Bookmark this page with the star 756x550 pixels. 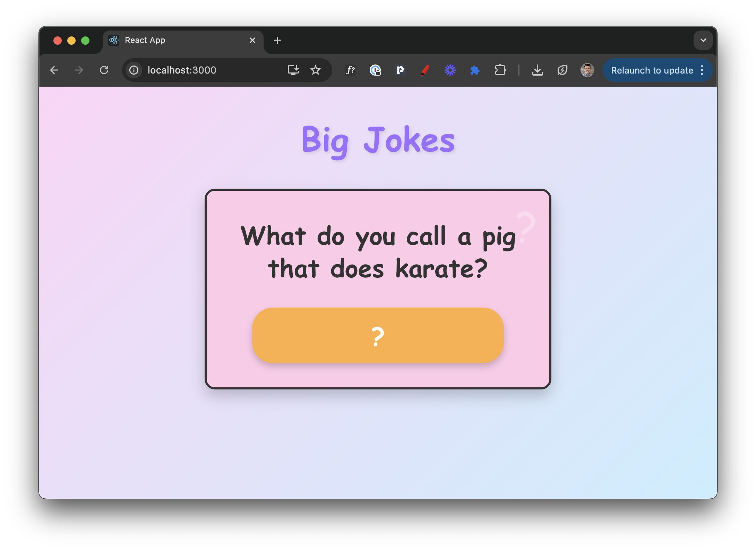tap(315, 70)
